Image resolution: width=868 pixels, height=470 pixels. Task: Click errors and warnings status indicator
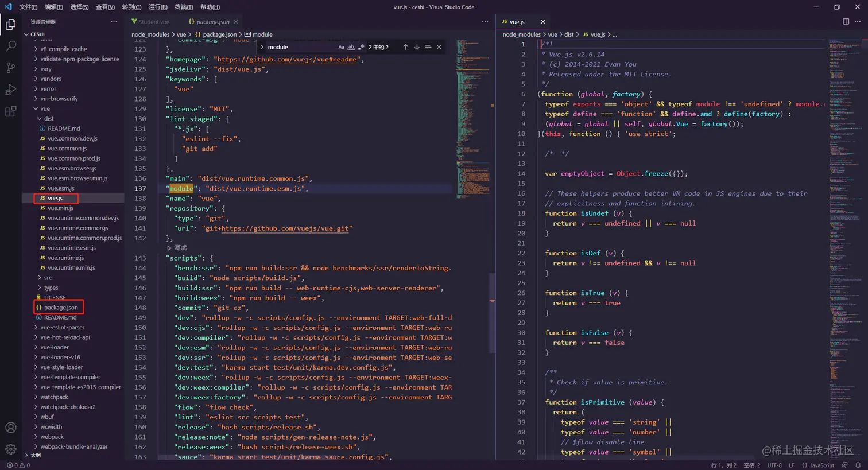pos(18,465)
